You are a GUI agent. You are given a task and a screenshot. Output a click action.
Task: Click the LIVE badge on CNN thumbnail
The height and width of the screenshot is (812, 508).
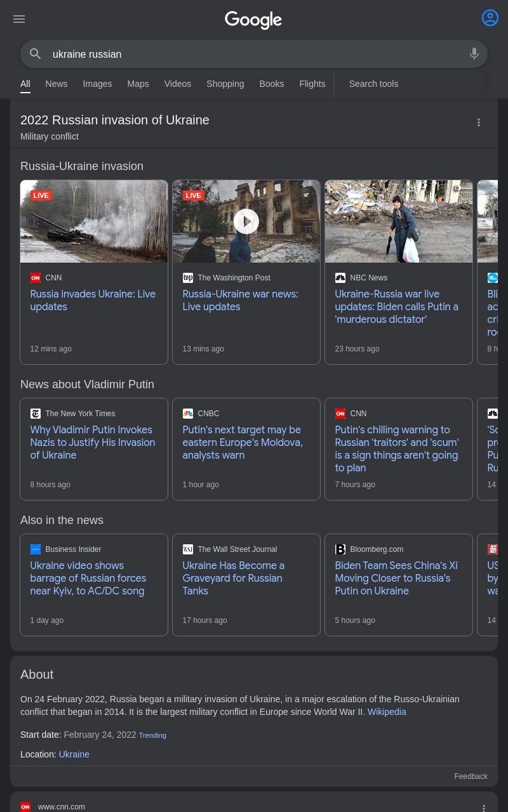point(41,195)
